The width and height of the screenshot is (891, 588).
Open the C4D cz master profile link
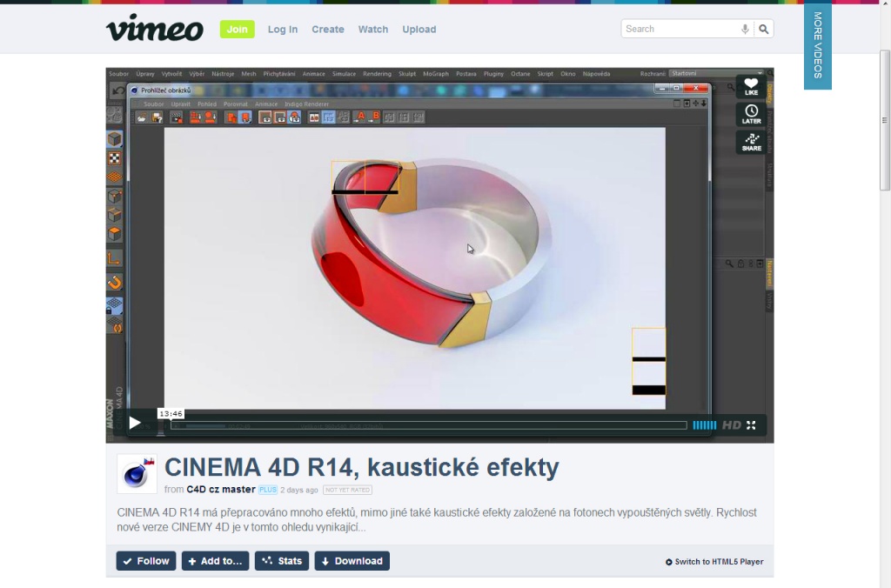tap(221, 489)
